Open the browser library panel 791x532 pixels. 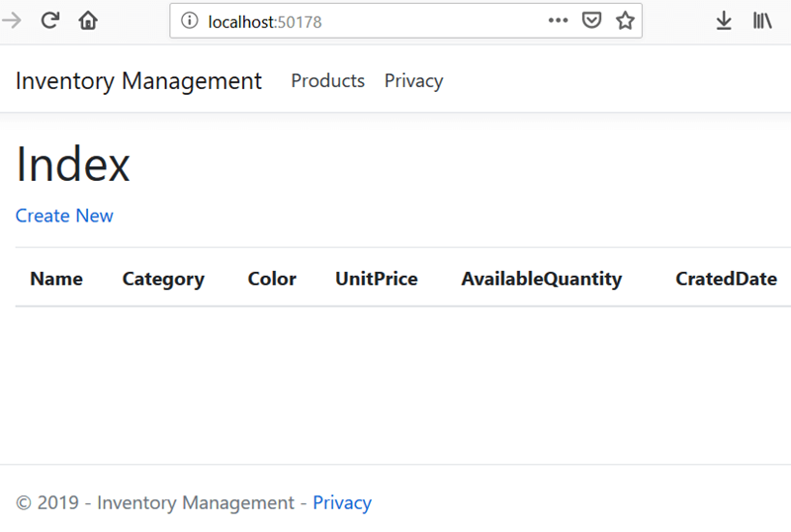click(x=762, y=21)
